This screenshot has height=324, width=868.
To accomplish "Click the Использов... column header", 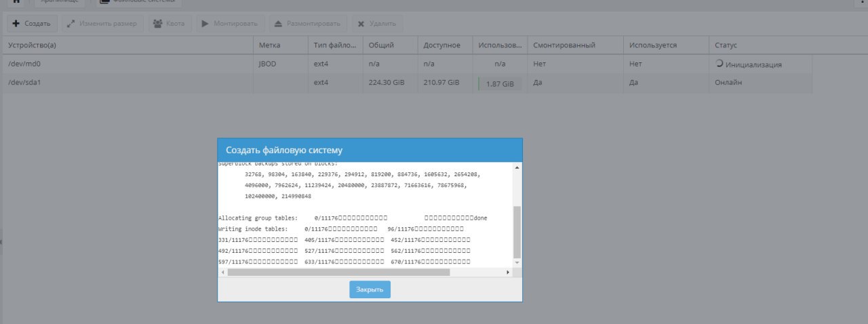I will pyautogui.click(x=500, y=45).
